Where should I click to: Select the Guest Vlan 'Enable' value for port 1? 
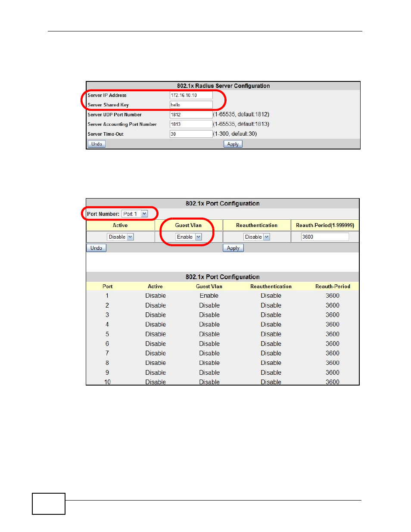pos(209,296)
